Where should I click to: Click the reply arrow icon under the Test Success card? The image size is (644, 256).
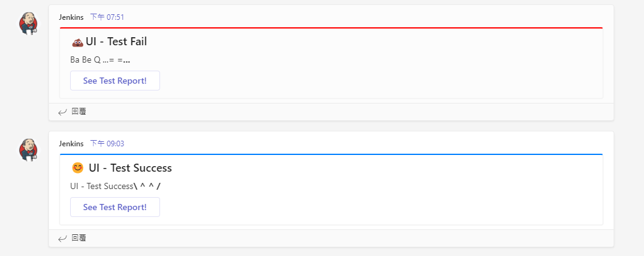coord(62,238)
